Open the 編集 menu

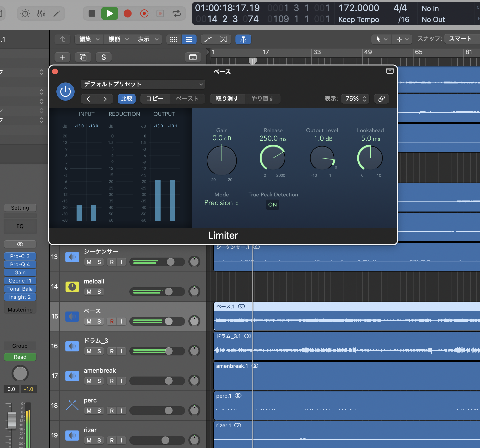coord(89,39)
